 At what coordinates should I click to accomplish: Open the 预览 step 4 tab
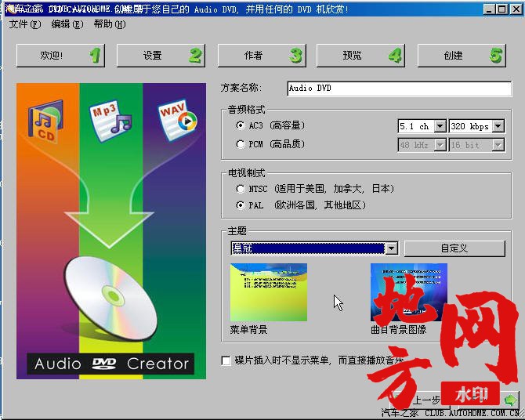360,56
